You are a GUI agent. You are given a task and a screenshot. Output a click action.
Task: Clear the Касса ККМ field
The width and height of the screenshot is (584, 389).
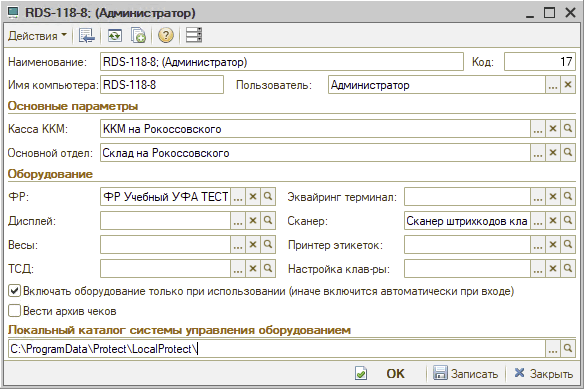point(553,129)
